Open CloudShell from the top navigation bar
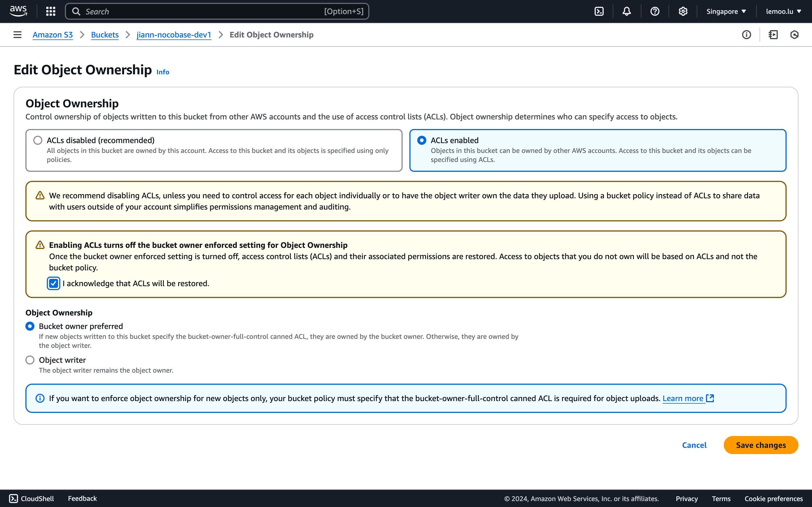812x507 pixels. pyautogui.click(x=599, y=11)
